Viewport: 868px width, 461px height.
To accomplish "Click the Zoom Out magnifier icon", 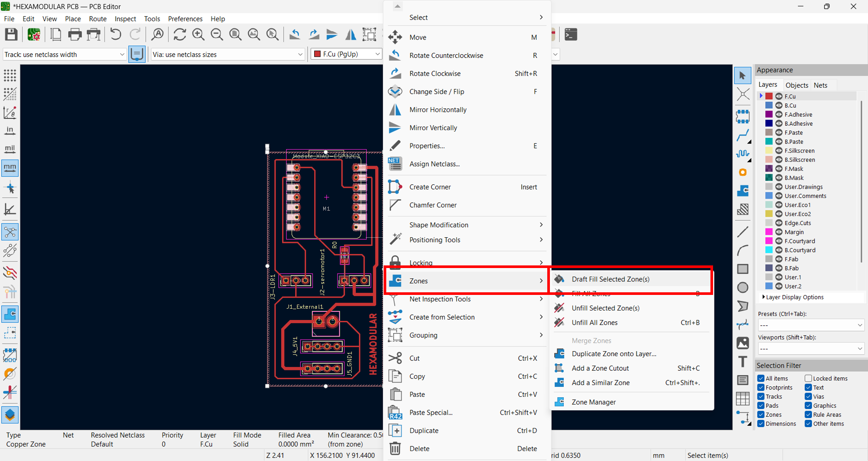I will pyautogui.click(x=217, y=34).
